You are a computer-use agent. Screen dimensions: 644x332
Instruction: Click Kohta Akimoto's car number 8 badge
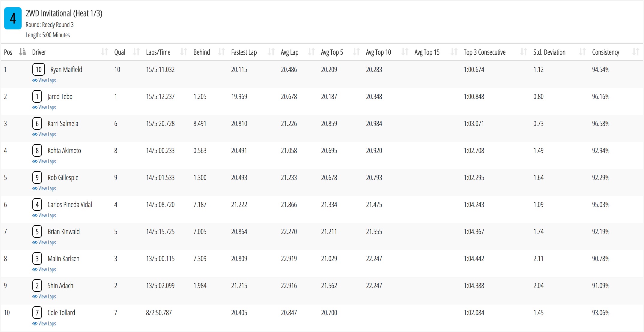[x=37, y=151]
